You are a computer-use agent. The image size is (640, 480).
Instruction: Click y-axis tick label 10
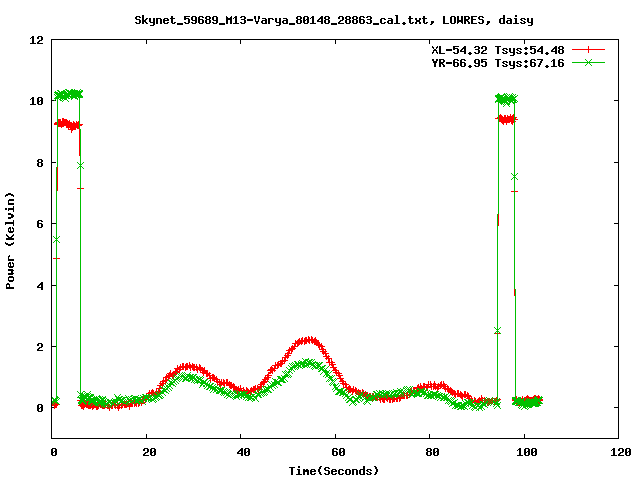point(36,101)
